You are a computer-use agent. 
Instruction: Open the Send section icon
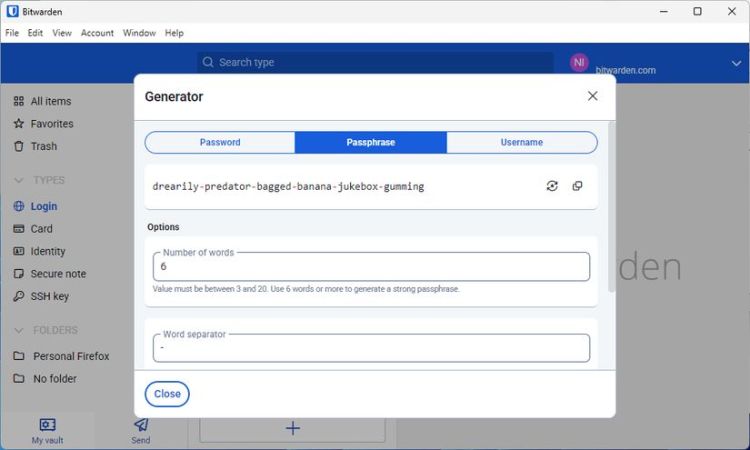coord(141,425)
